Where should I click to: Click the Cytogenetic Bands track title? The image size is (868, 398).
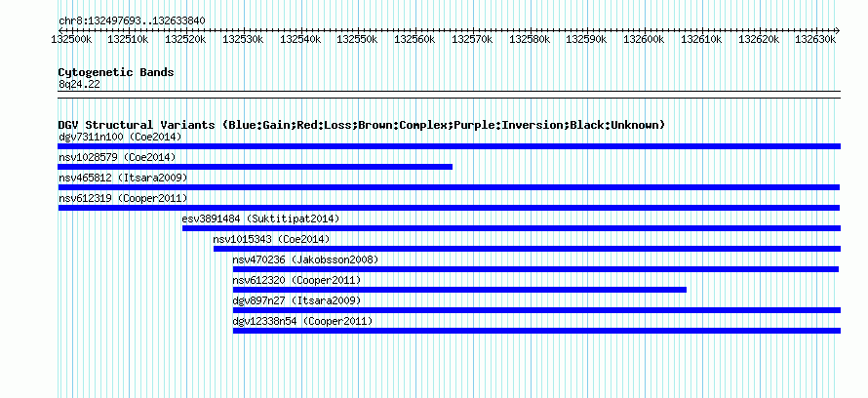(116, 72)
